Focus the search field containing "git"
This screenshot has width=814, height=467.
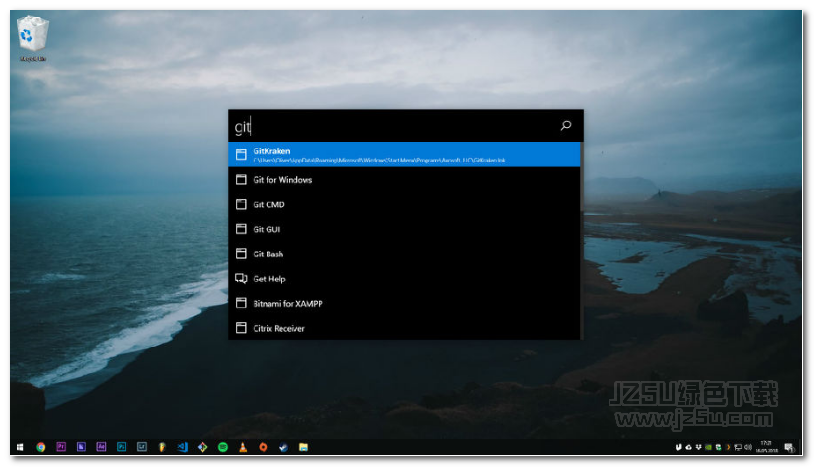click(395, 126)
